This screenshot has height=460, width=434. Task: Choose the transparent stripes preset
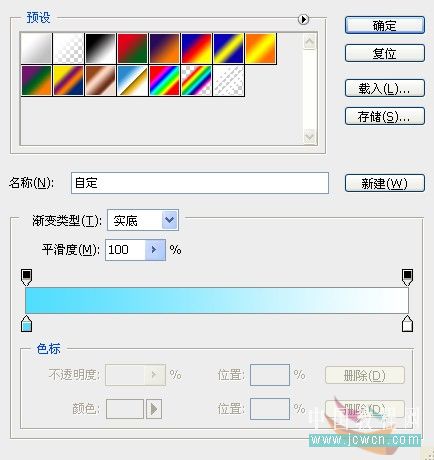click(228, 80)
